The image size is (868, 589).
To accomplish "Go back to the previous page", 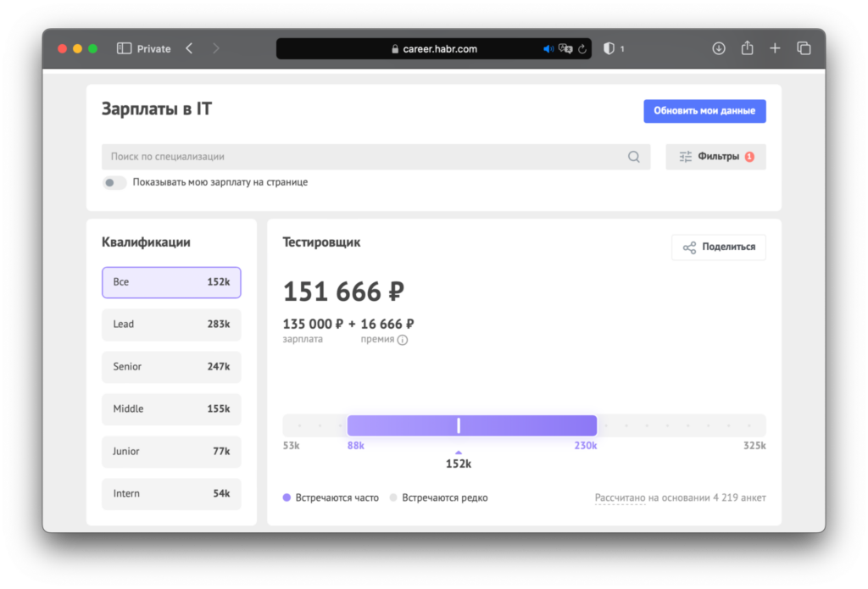I will 189,49.
